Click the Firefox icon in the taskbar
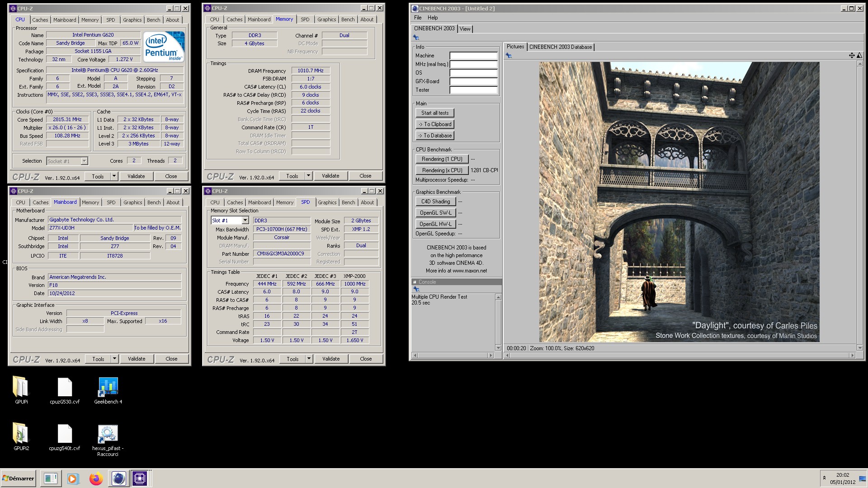The height and width of the screenshot is (488, 868). tap(96, 479)
